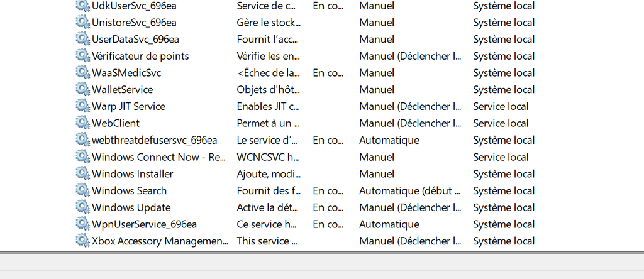The image size is (644, 279).
Task: Select the Warp JIT Service name
Action: 128,107
